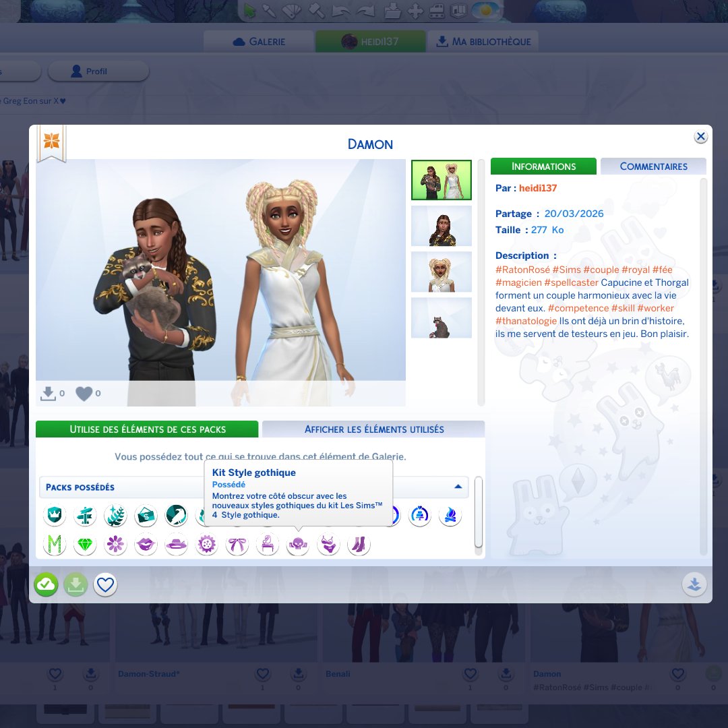Click the redo arrow in top toolbar
This screenshot has height=728, width=728.
[x=366, y=11]
